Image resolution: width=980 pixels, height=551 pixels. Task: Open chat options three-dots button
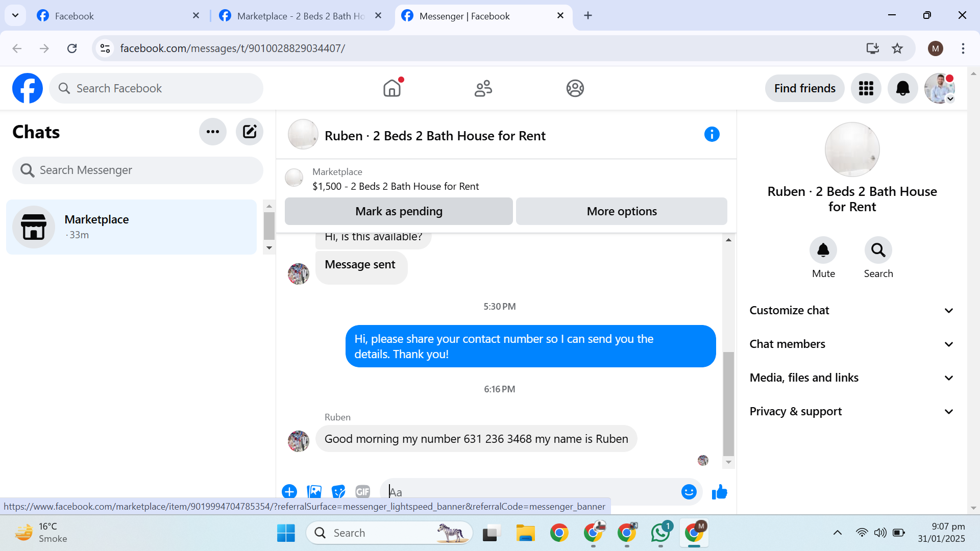[213, 132]
